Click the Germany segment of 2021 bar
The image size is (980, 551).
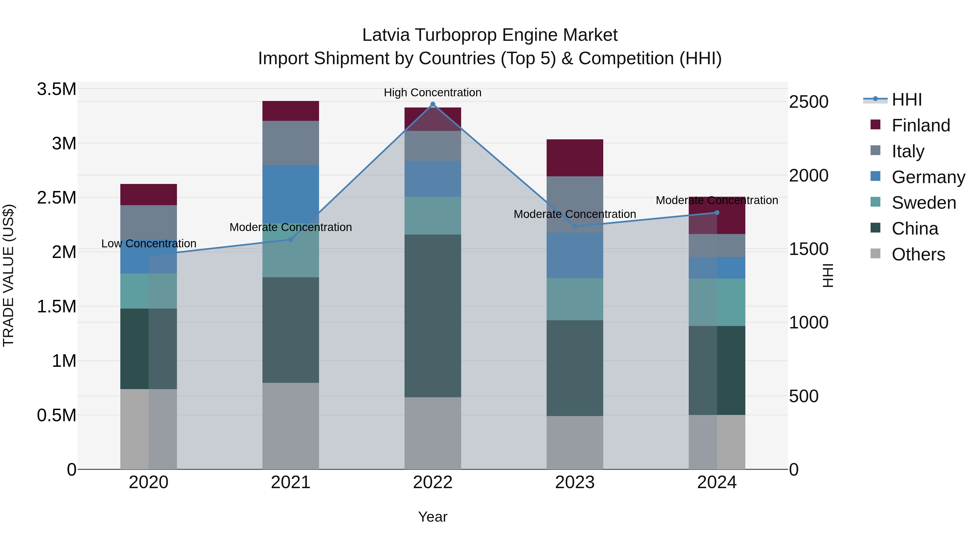click(x=291, y=194)
